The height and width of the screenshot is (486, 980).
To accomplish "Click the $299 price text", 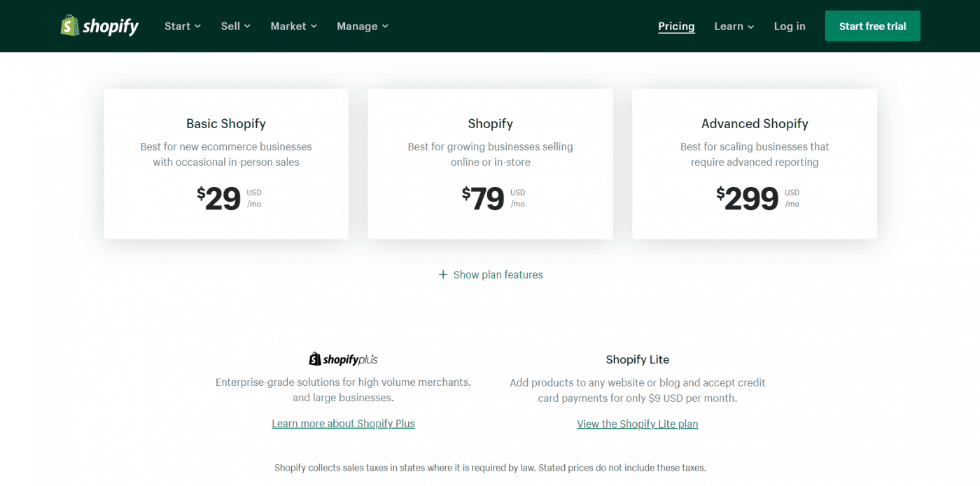I will 747,199.
